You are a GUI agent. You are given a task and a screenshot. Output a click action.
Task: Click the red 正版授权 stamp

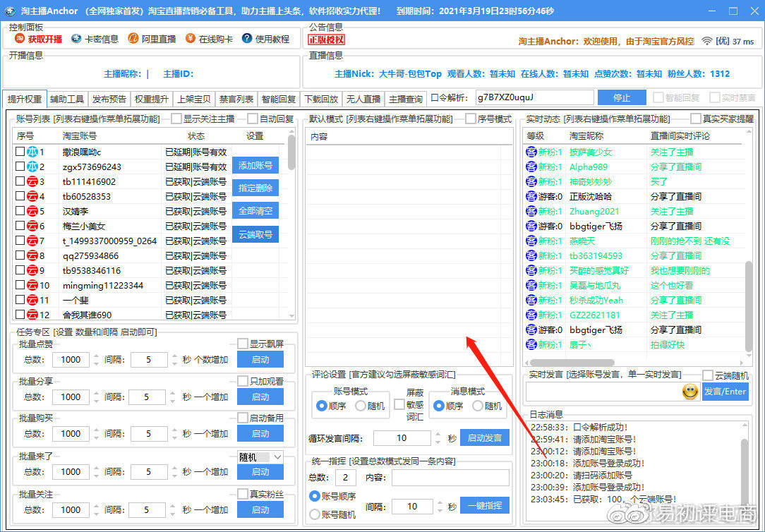pyautogui.click(x=326, y=40)
